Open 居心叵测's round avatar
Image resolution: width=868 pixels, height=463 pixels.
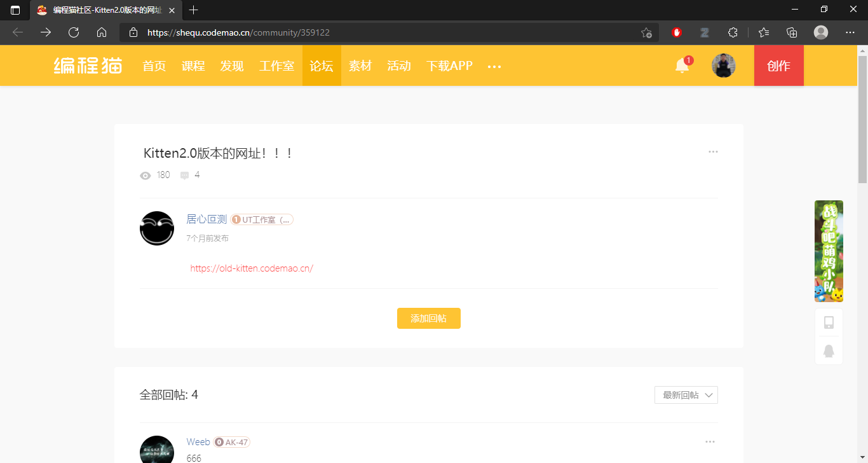(x=157, y=228)
